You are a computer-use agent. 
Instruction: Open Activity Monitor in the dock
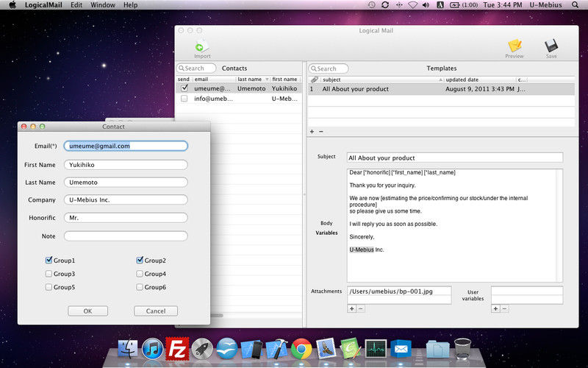[376, 349]
